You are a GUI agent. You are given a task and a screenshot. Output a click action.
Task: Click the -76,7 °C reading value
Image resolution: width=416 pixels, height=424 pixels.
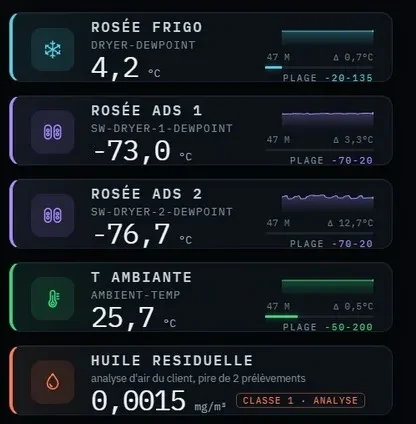pos(143,235)
